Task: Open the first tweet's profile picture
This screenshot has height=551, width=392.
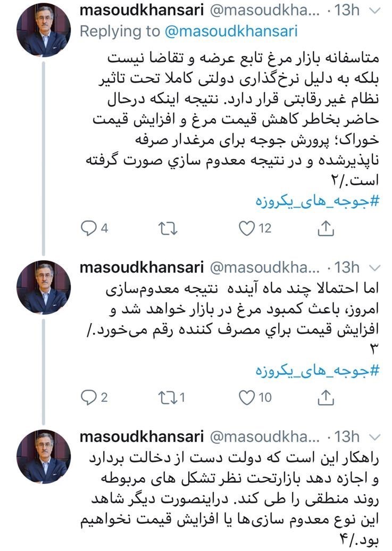Action: [x=44, y=30]
